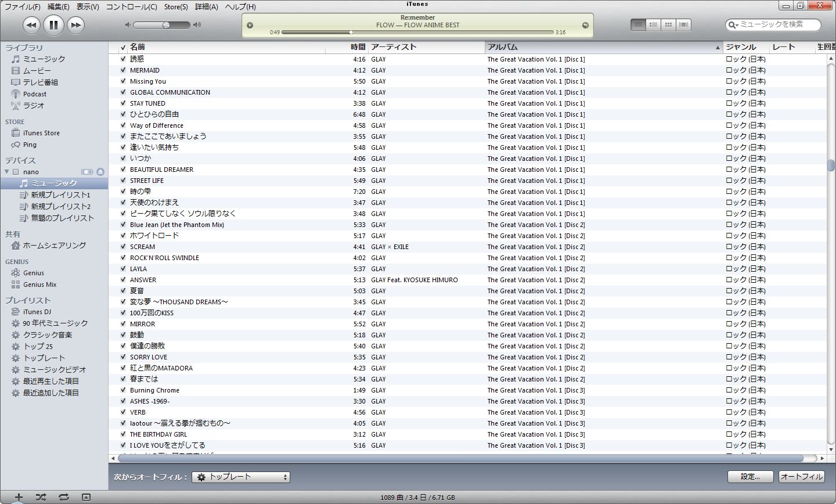Screen dimensions: 836x504
Task: Open the コントロール(C) menu
Action: click(131, 7)
